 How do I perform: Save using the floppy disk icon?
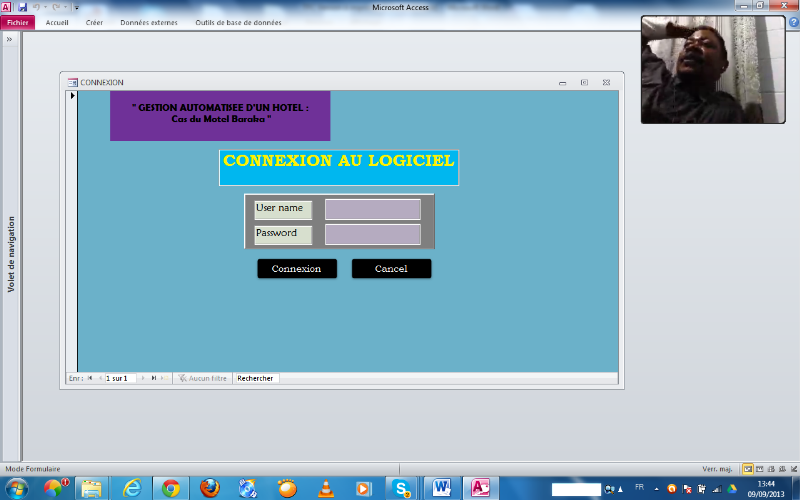(22, 7)
